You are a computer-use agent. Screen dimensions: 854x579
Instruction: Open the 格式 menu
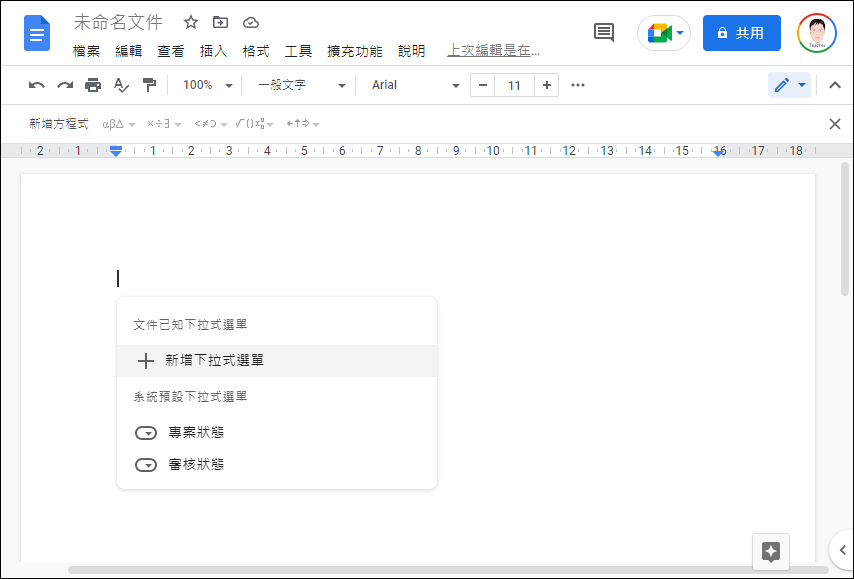(256, 51)
